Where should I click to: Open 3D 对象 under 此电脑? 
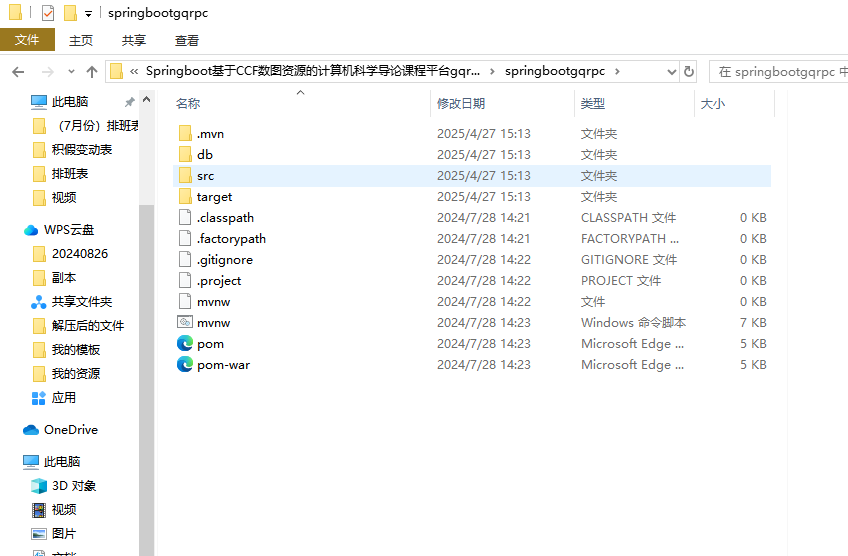pos(63,486)
